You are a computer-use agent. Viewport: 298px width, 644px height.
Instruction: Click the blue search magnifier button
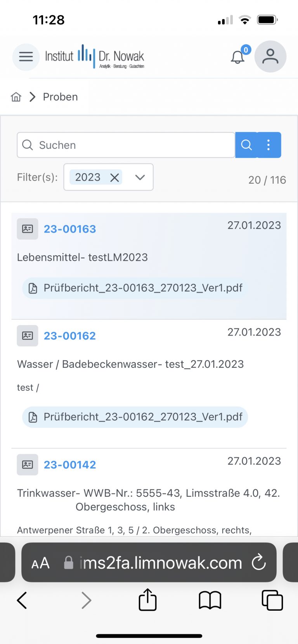[246, 145]
